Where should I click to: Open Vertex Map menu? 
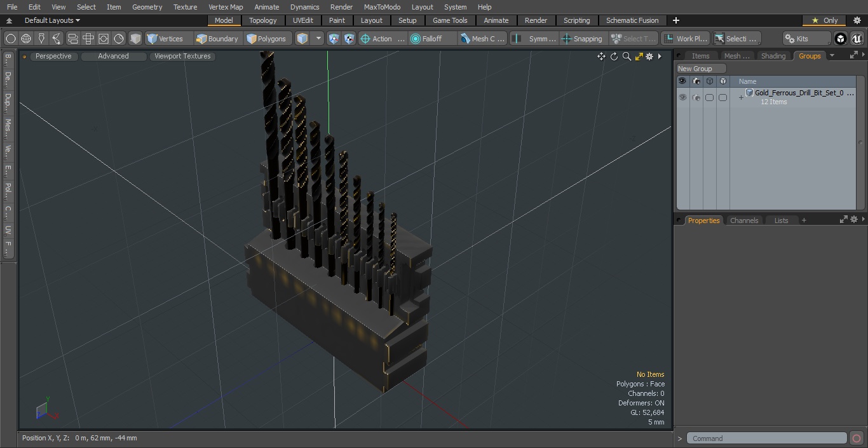226,7
